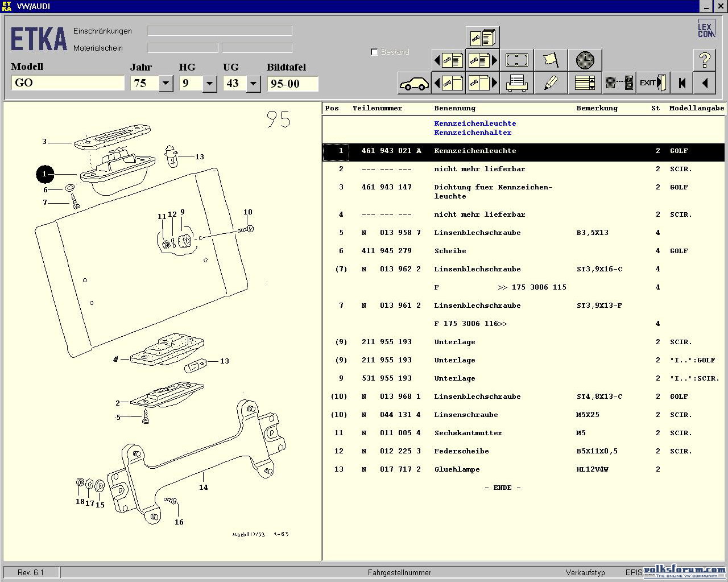Click the first Materialschein field
Screen dimensions: 728x582
[183, 48]
